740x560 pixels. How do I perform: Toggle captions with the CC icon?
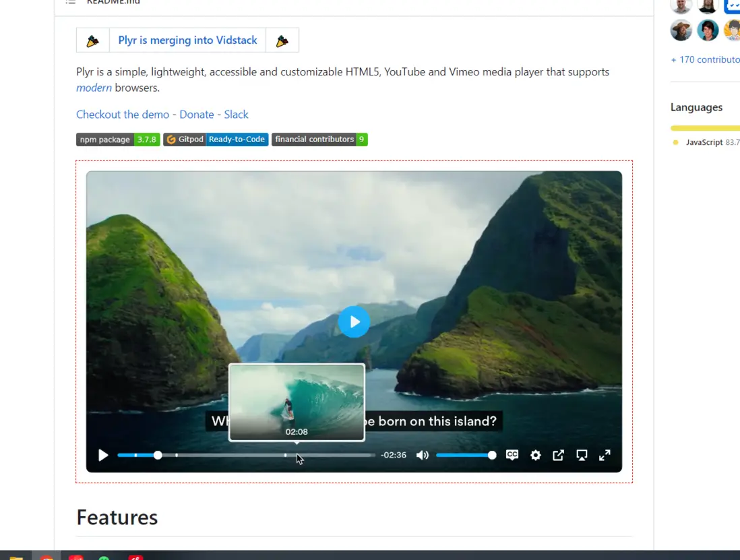512,455
